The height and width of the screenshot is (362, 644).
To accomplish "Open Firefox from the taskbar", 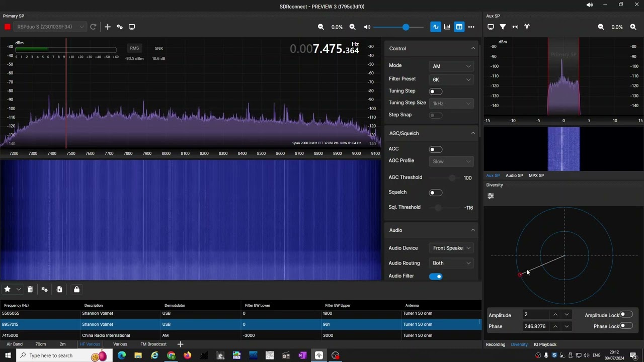I will point(187,355).
